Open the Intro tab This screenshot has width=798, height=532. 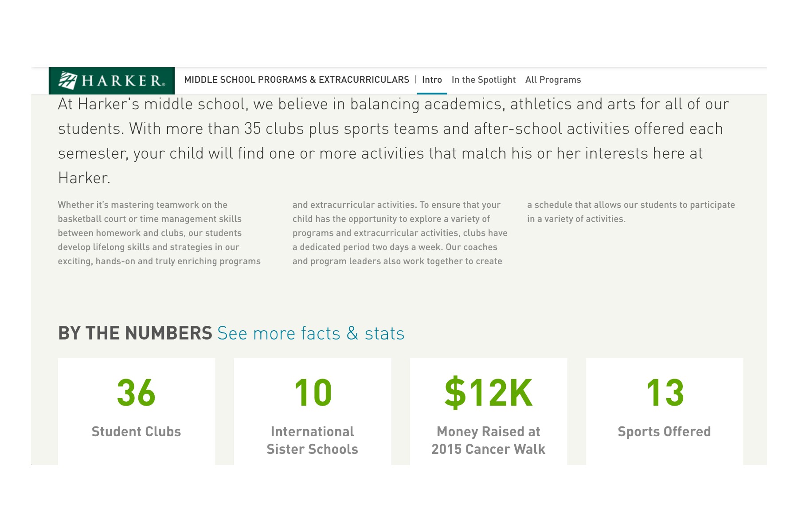coord(432,80)
